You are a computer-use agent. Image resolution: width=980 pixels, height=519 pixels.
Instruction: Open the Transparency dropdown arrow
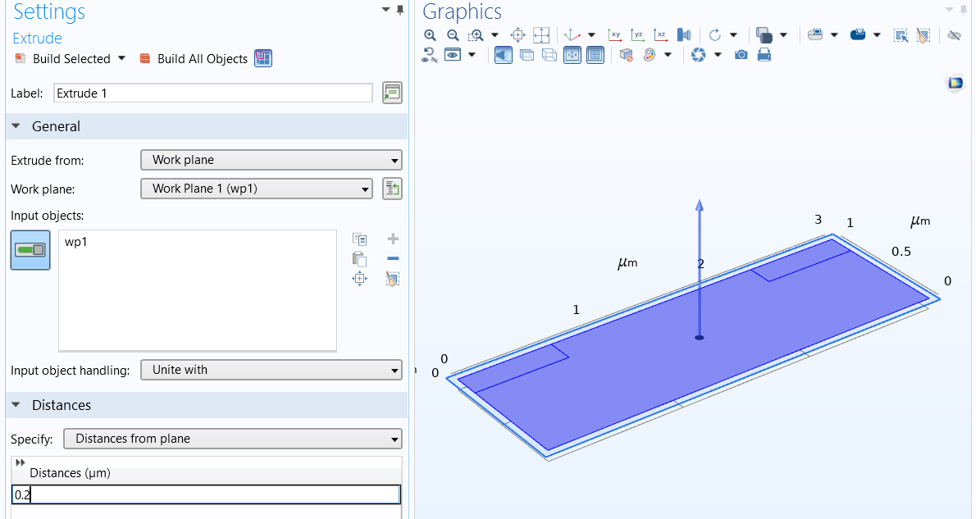tap(784, 35)
